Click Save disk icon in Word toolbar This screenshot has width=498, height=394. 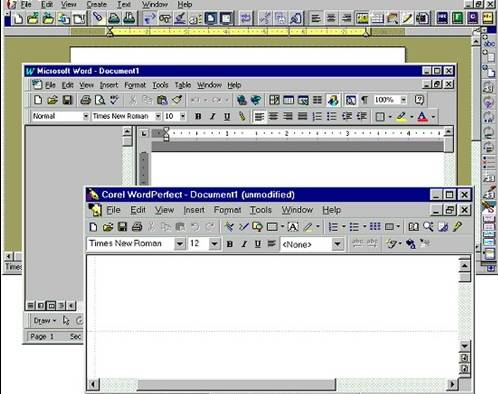(x=67, y=100)
